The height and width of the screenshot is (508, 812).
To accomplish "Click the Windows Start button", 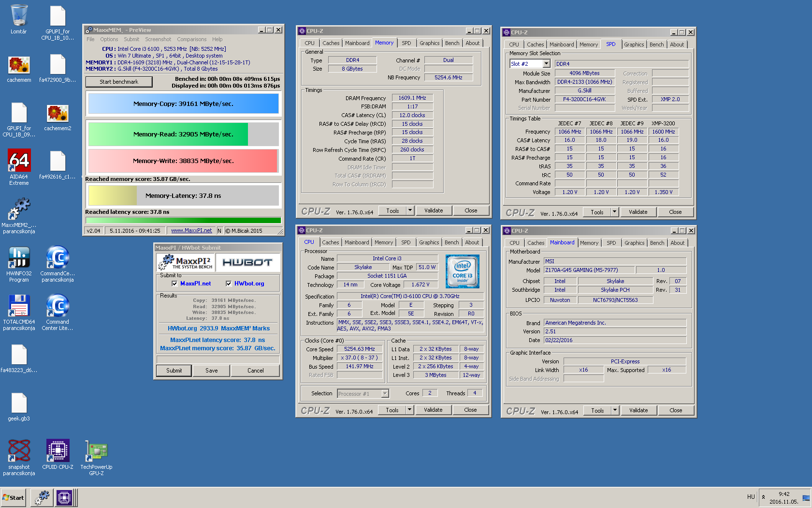I will [13, 497].
